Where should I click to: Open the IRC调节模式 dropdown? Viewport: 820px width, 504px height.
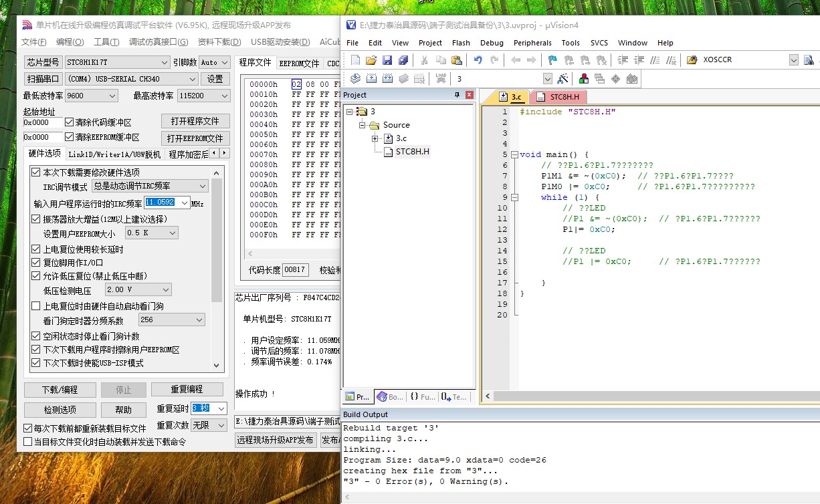150,186
